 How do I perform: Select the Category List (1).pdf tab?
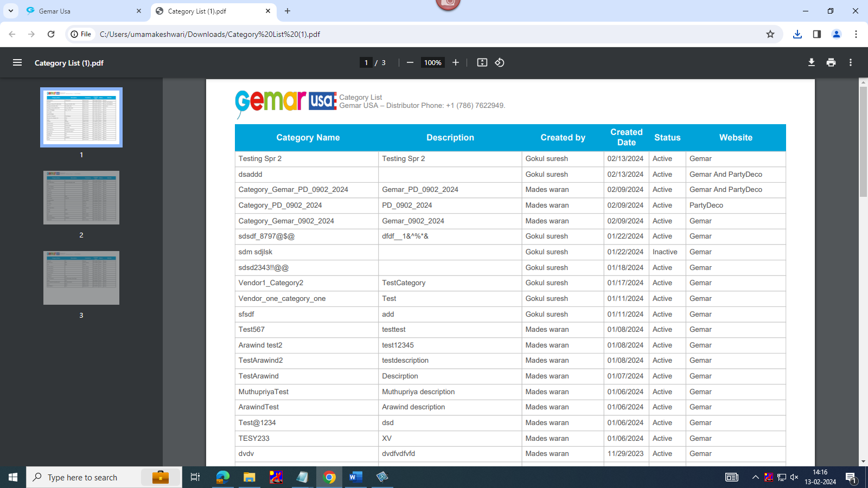213,11
